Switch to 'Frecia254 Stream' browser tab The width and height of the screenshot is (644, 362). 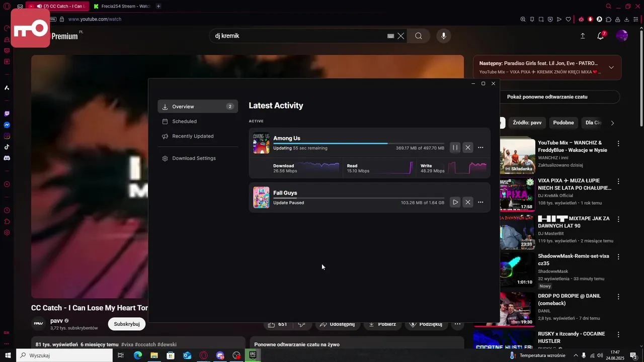click(x=122, y=7)
